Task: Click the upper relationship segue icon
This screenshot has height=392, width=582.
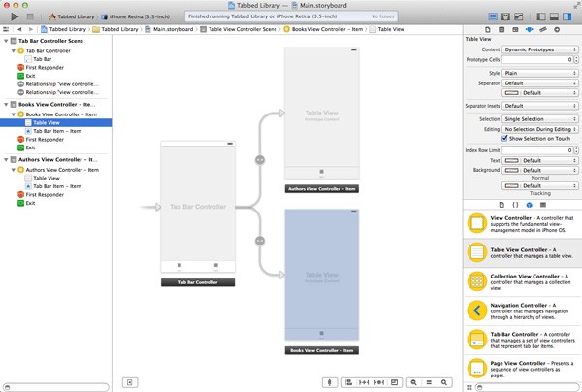Action: click(260, 160)
